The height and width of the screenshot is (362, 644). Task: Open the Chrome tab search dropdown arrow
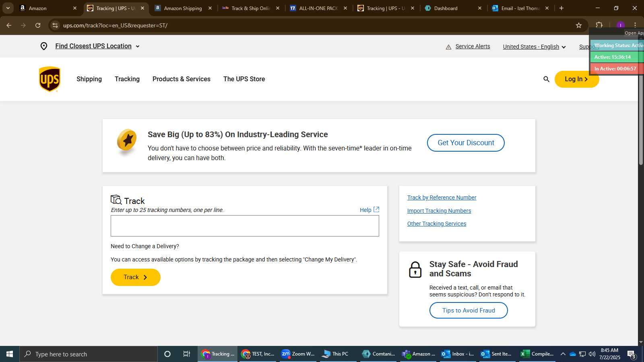tap(8, 8)
